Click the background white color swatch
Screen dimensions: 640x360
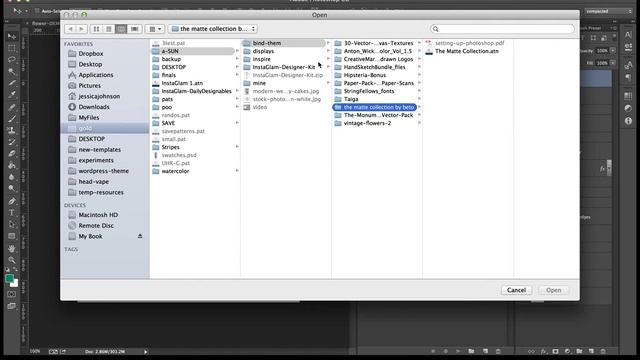pyautogui.click(x=16, y=284)
